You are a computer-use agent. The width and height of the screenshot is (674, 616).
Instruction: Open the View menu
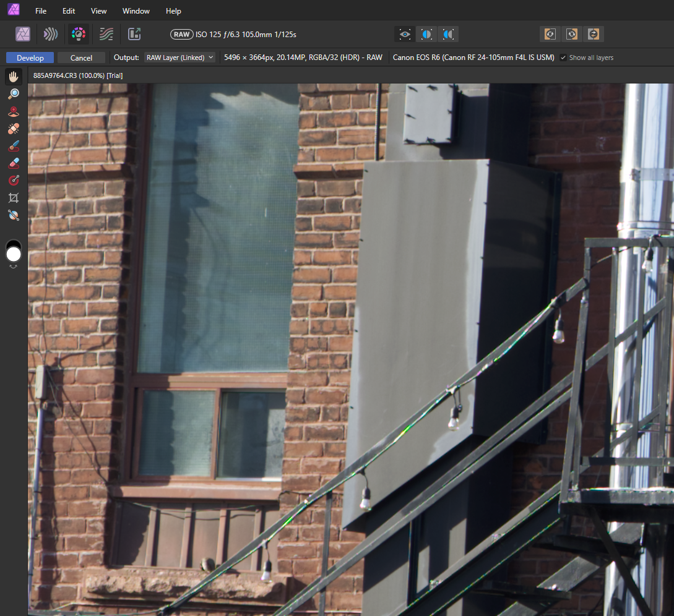98,11
